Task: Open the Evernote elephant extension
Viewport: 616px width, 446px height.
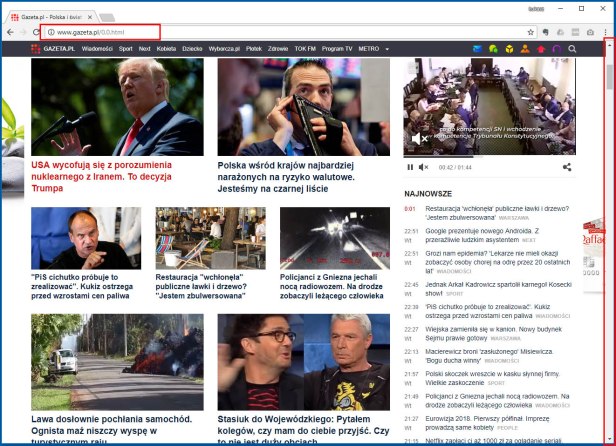Action: (x=545, y=32)
